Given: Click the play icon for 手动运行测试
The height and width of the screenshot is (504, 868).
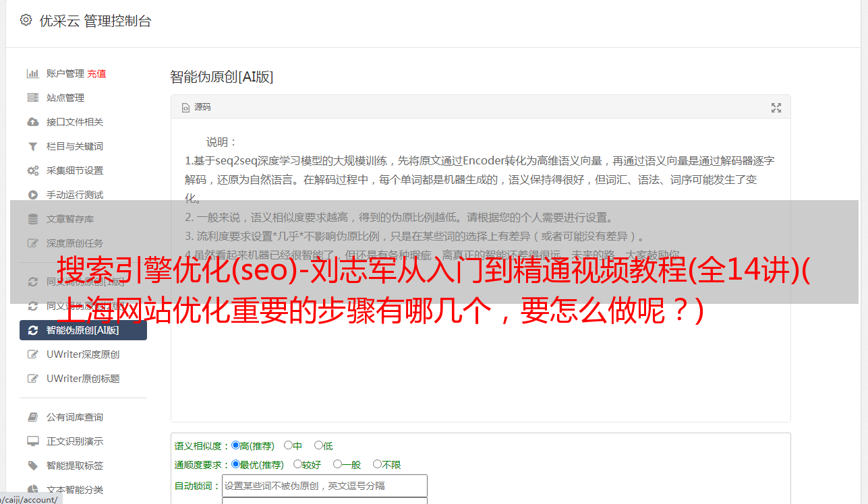Looking at the screenshot, I should (x=32, y=195).
